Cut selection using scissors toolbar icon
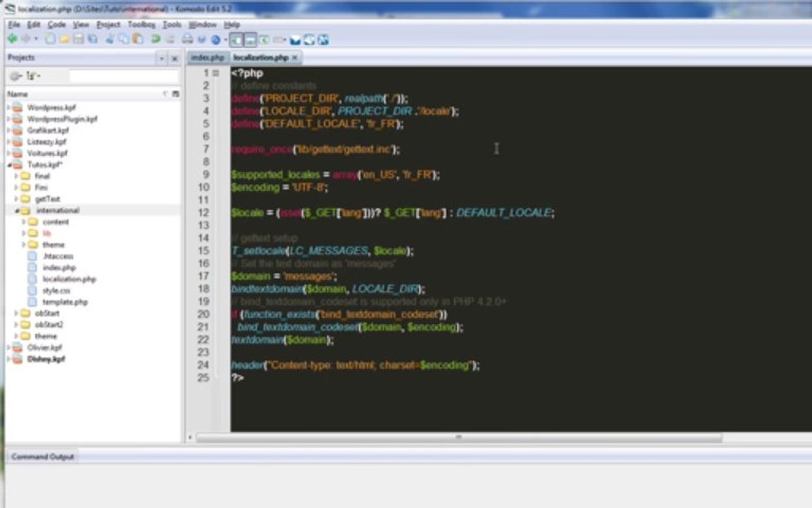 110,39
